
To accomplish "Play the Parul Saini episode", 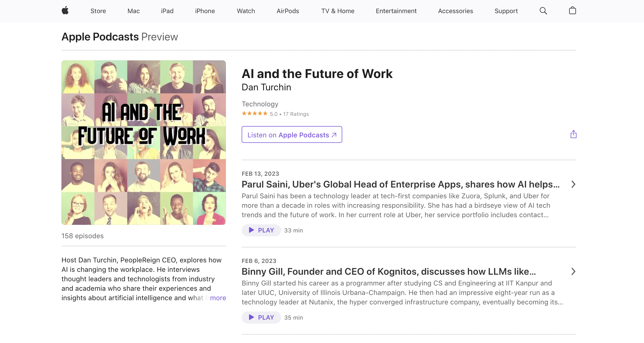I will click(x=261, y=230).
